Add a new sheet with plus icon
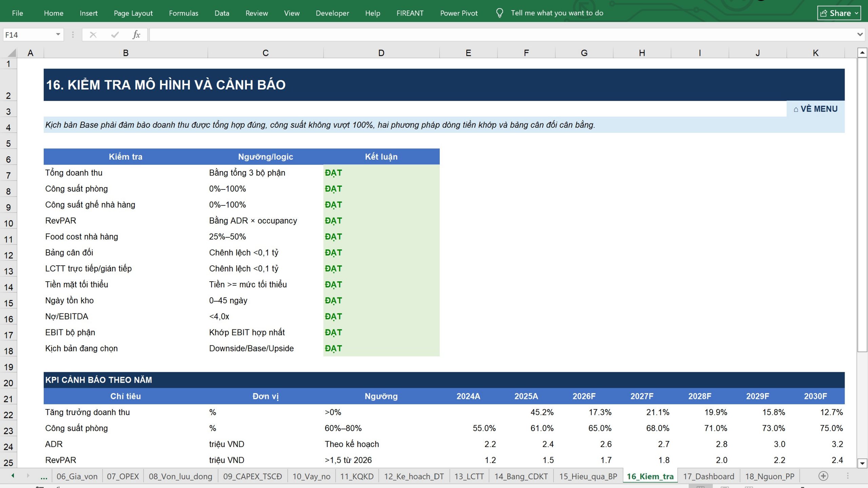868x488 pixels. pos(823,476)
